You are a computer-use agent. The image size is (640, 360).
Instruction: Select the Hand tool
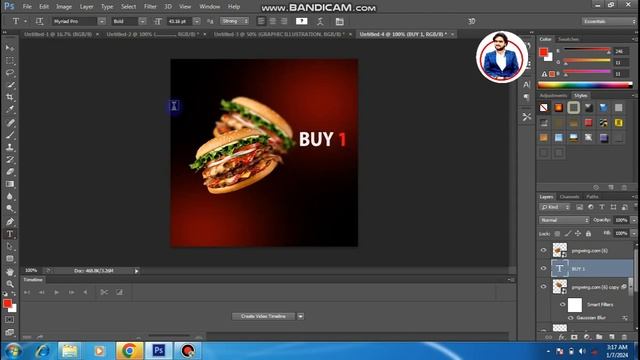coord(10,271)
